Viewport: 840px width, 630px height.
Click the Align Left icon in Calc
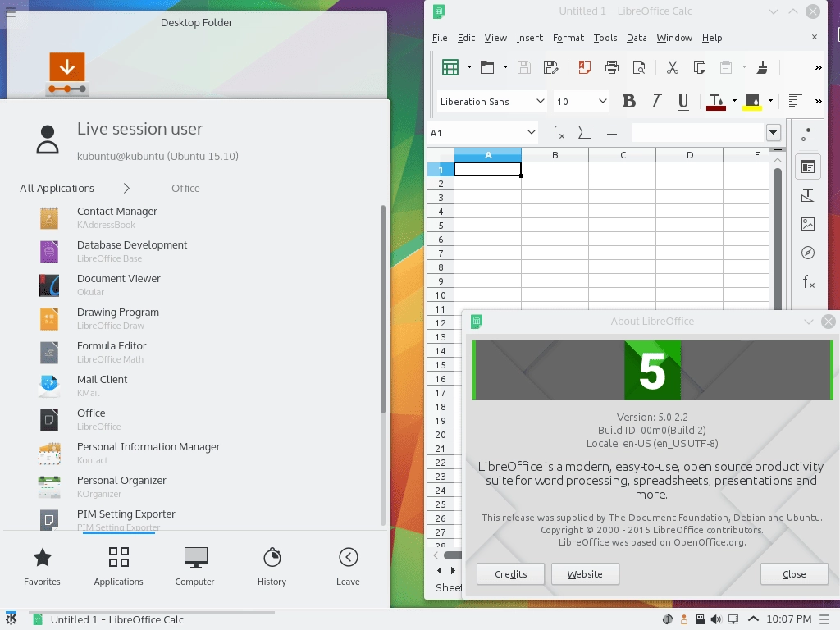[795, 101]
